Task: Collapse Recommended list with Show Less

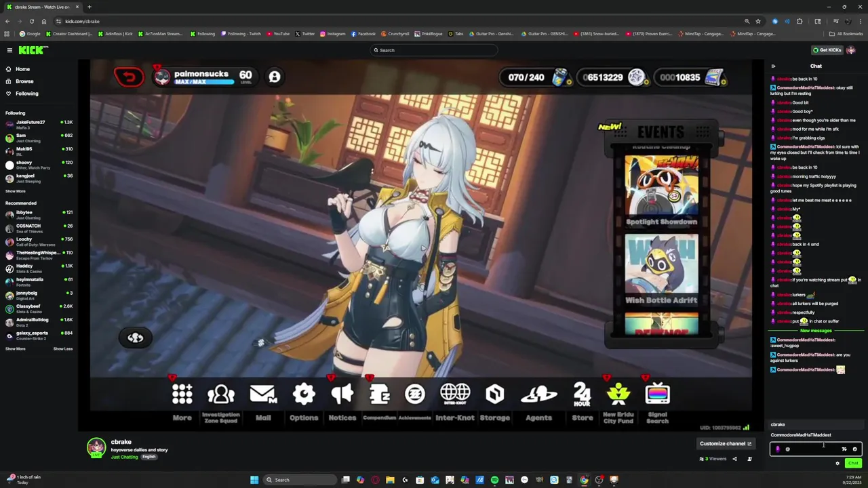Action: point(63,349)
